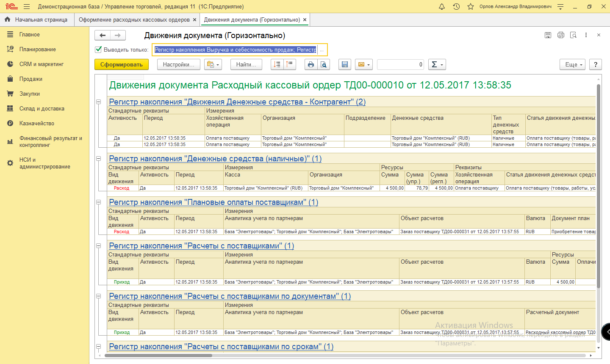Open link Регистр накопления "Плановые оплаты поставщикам"
The width and height of the screenshot is (610, 364).
[x=213, y=202]
